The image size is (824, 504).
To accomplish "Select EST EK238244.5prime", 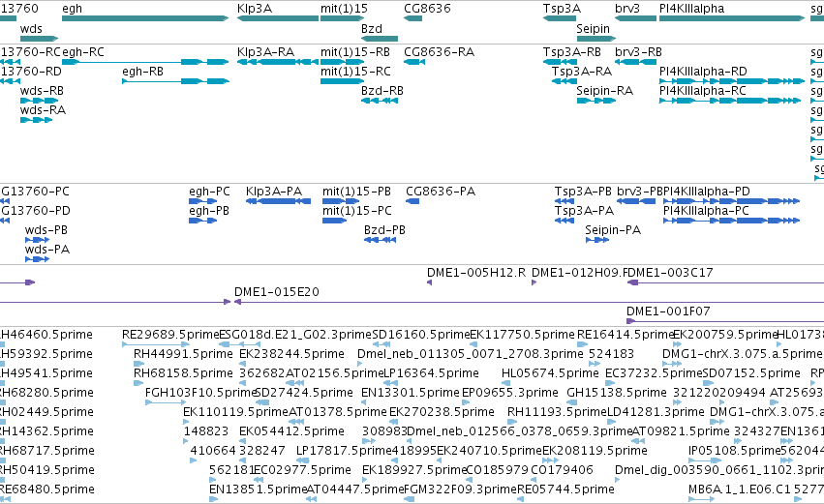I will (242, 364).
